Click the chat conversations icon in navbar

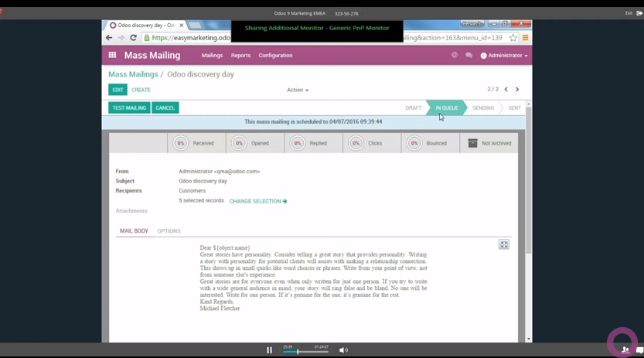pyautogui.click(x=469, y=56)
